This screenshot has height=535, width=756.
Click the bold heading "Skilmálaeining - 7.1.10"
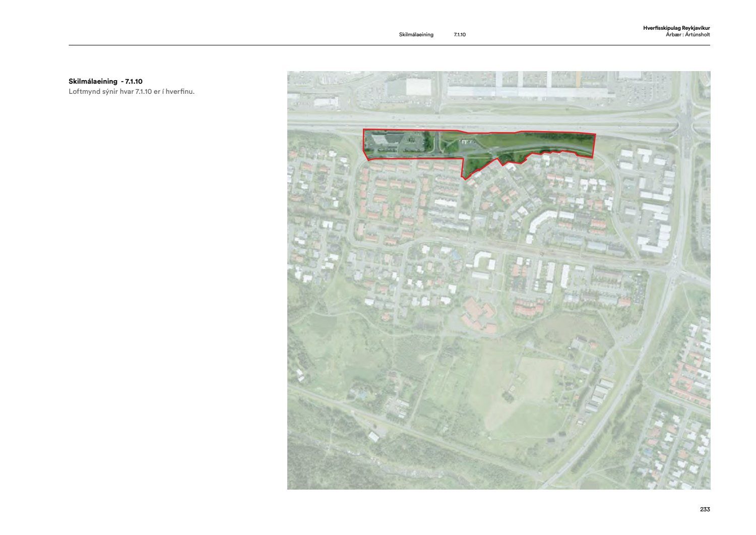[105, 81]
